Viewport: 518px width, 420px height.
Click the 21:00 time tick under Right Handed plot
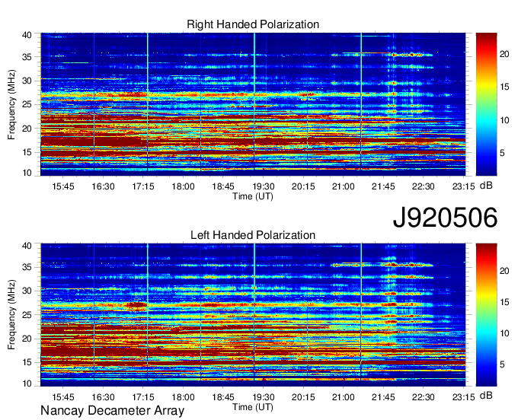[344, 186]
